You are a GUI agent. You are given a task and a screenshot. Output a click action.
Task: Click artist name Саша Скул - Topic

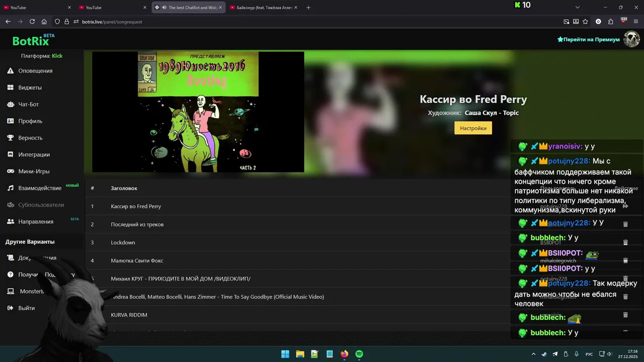[x=492, y=113]
